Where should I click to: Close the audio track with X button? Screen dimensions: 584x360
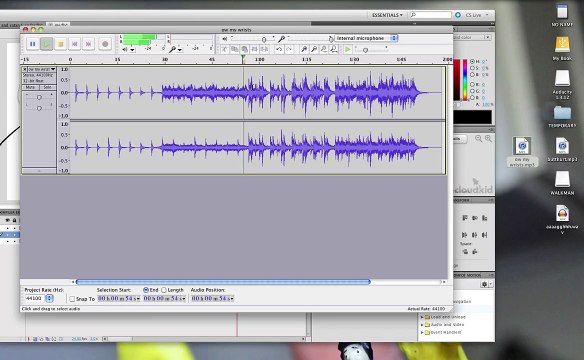pos(25,69)
